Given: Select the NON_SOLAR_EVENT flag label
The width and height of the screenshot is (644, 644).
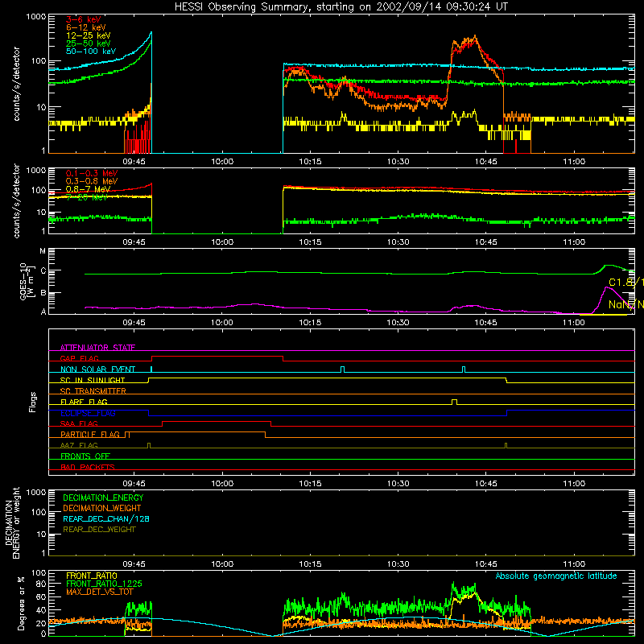Looking at the screenshot, I should (x=97, y=369).
